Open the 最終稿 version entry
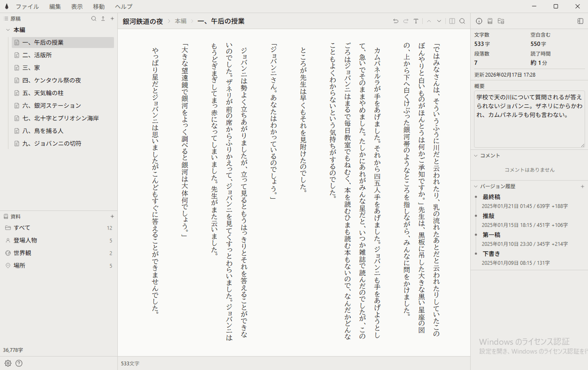The image size is (588, 370). [x=491, y=197]
